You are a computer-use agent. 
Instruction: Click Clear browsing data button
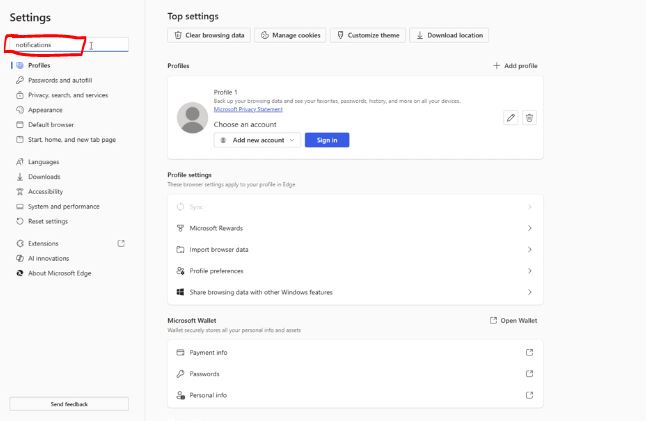(209, 35)
